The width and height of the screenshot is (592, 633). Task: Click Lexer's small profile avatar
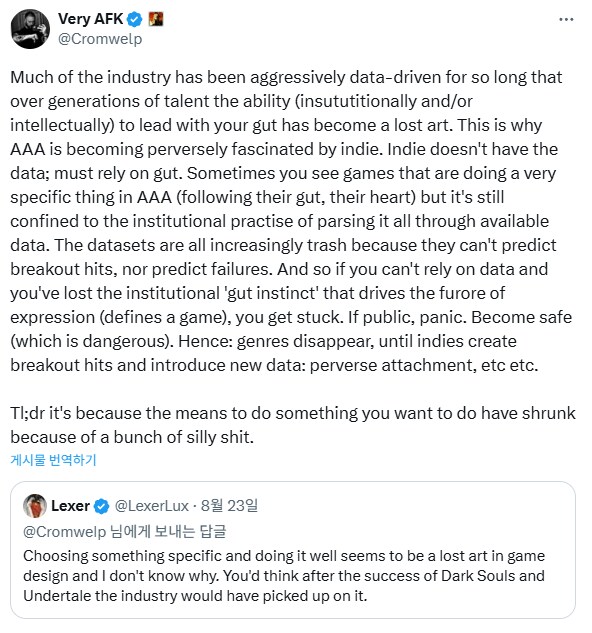(x=35, y=506)
